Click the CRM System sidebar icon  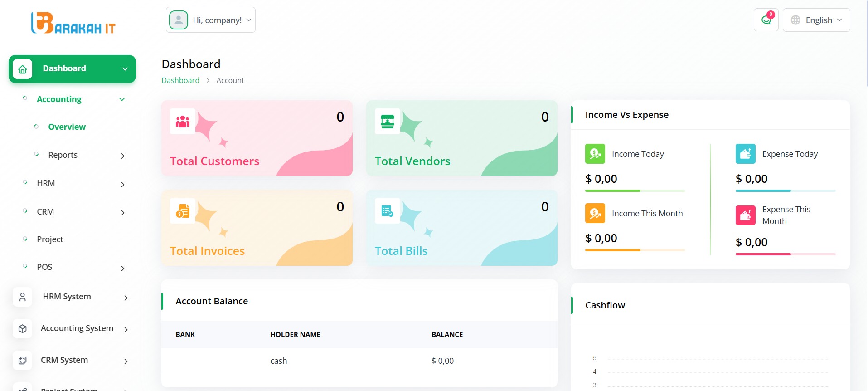coord(23,361)
